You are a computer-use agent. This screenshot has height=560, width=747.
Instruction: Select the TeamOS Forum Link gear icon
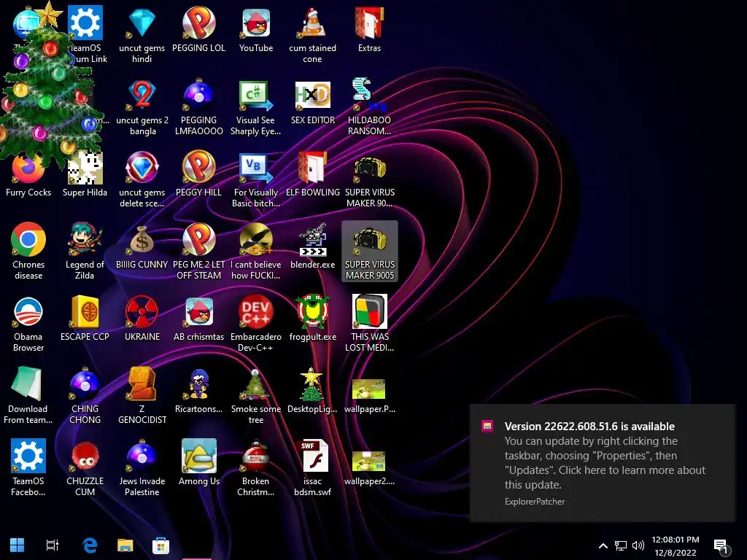[85, 23]
